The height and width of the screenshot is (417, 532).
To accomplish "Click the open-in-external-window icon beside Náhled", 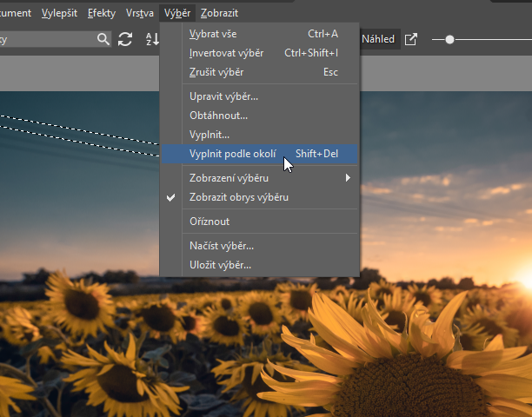I will [411, 39].
